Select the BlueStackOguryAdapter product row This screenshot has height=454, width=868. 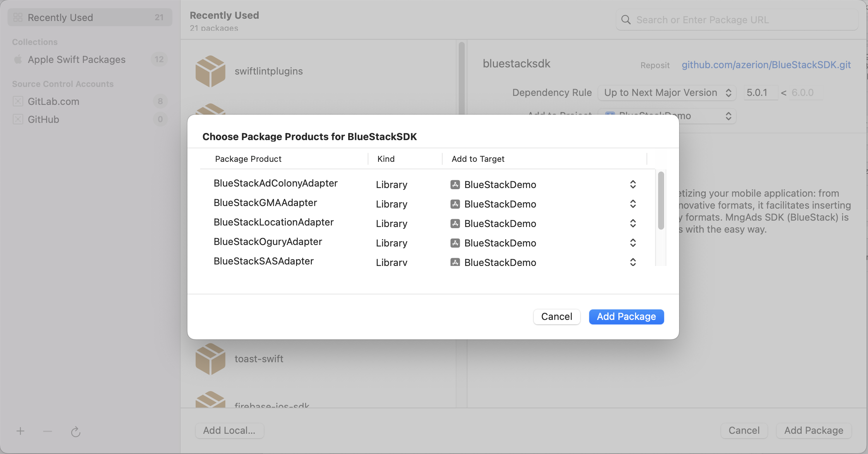click(427, 242)
